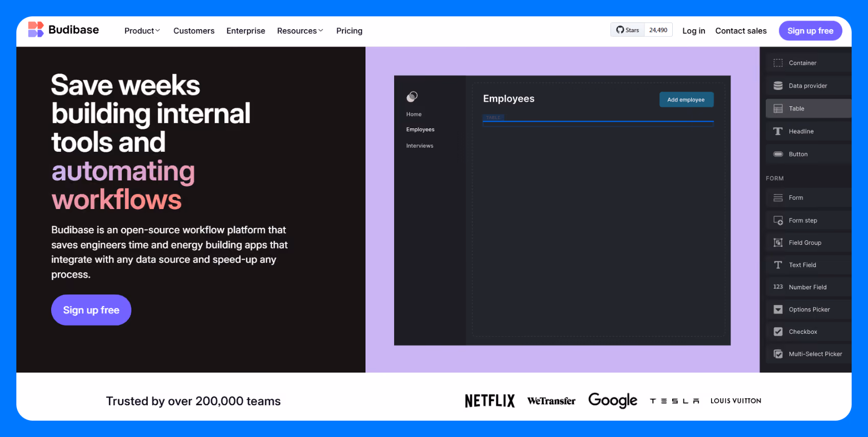Image resolution: width=868 pixels, height=437 pixels.
Task: Select Interviews in preview sidebar
Action: click(420, 146)
